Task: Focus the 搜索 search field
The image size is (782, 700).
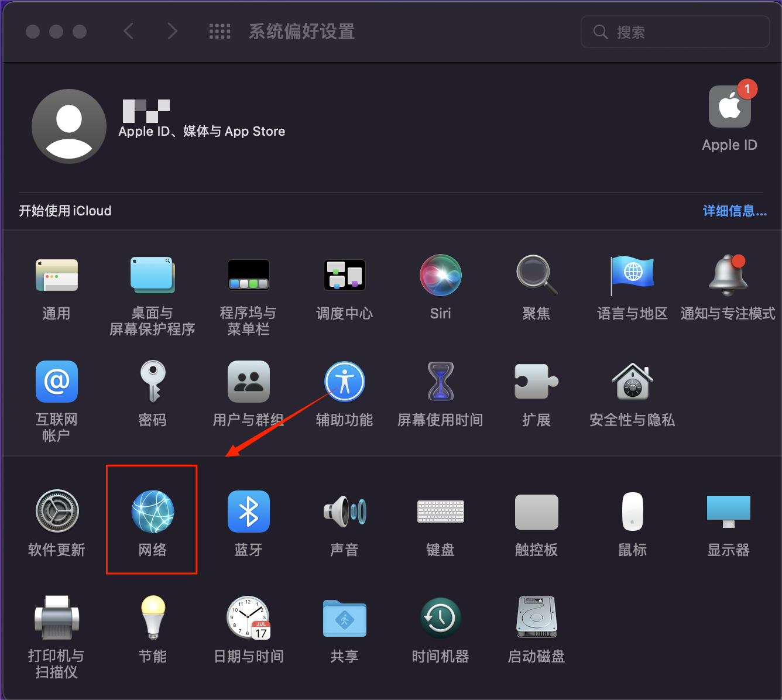Action: coord(685,32)
